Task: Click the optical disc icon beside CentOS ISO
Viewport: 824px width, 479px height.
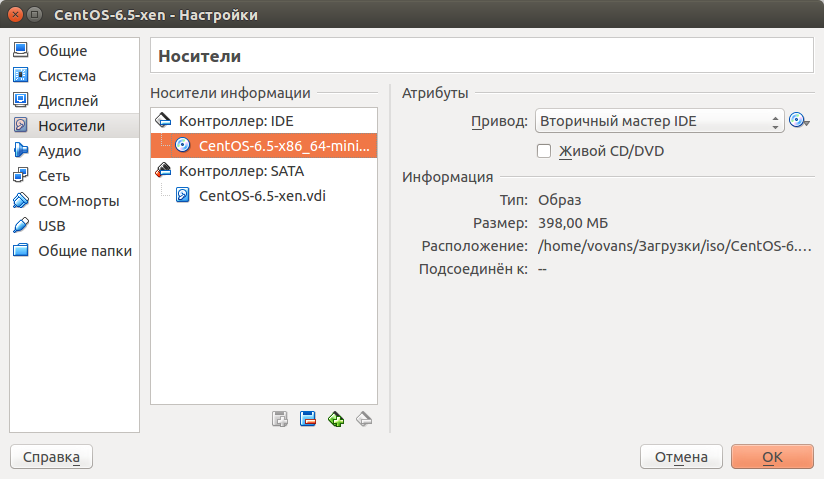Action: click(x=182, y=145)
